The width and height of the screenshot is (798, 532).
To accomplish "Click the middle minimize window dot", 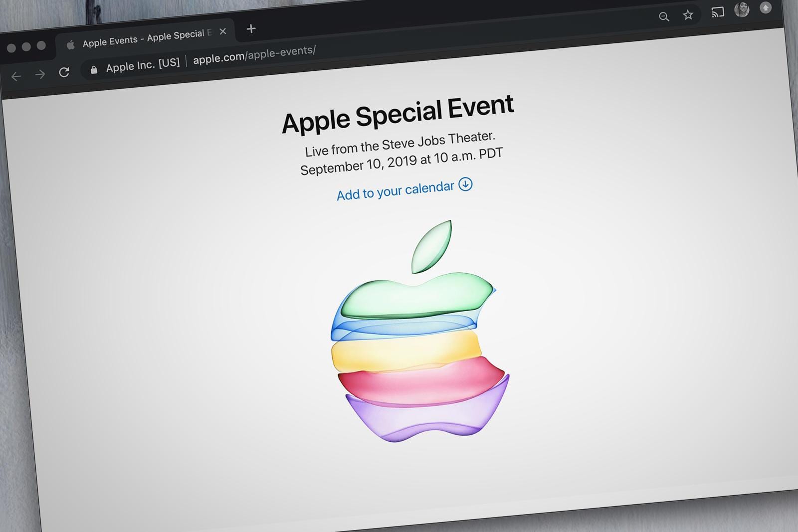I will [x=26, y=46].
